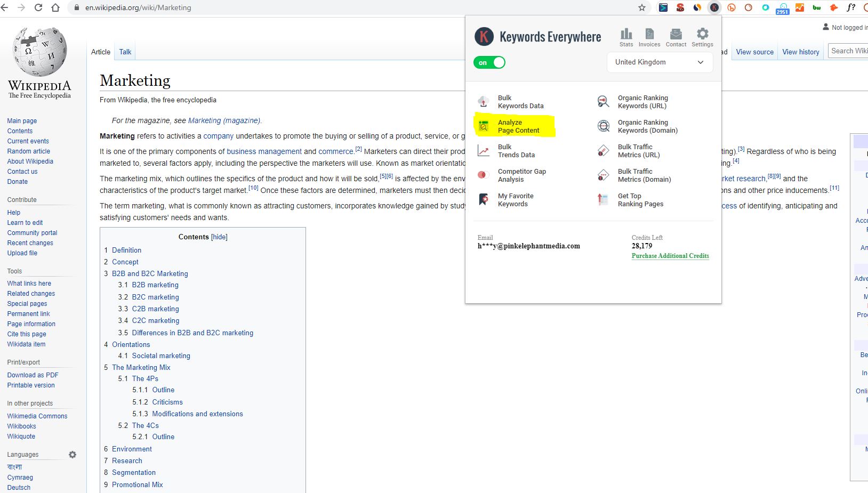The width and height of the screenshot is (868, 493).
Task: Open Wikimedia Commons project link
Action: [x=37, y=416]
